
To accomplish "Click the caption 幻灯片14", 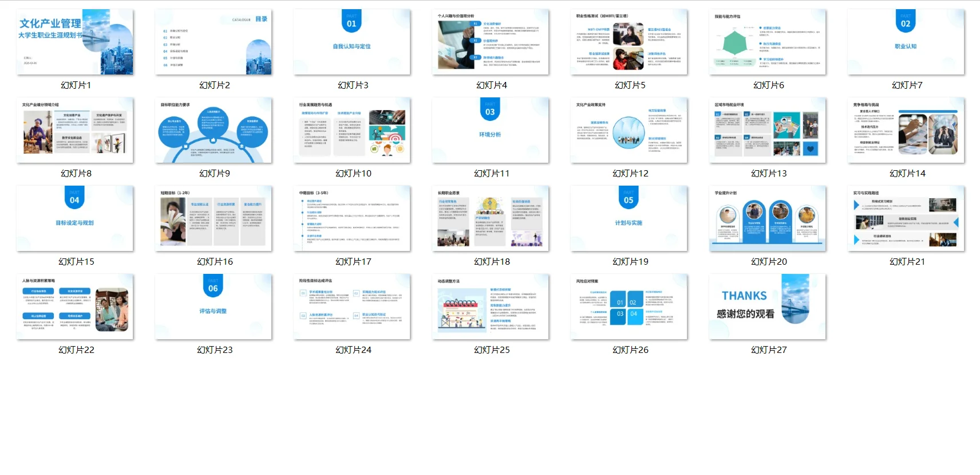I will click(x=907, y=174).
